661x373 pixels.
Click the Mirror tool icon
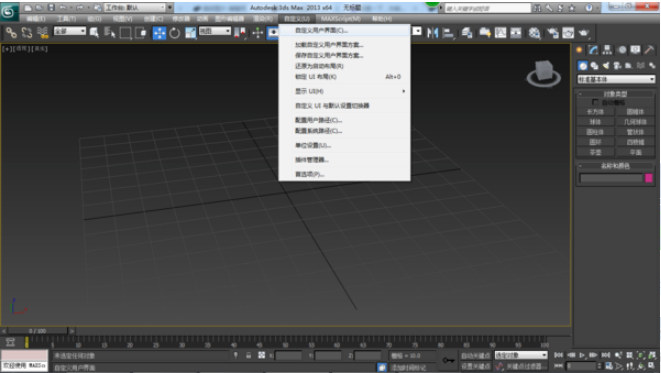click(432, 32)
